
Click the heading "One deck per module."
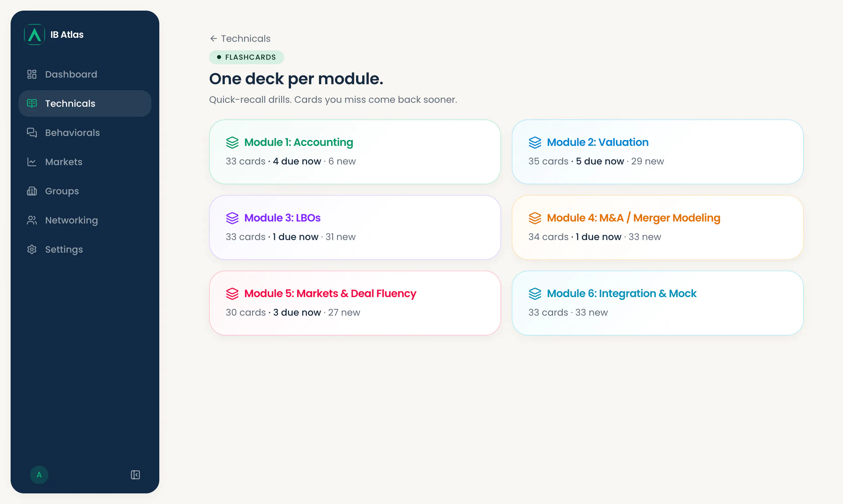pos(296,79)
